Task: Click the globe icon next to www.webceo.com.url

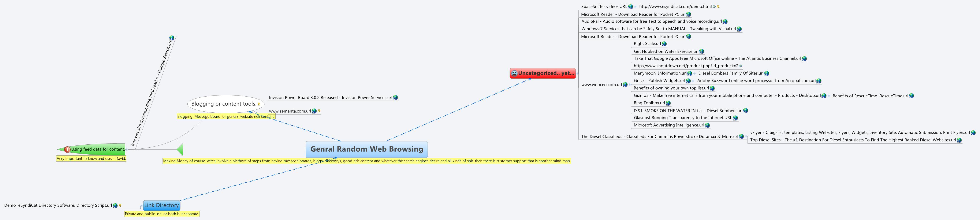Action: 625,85
